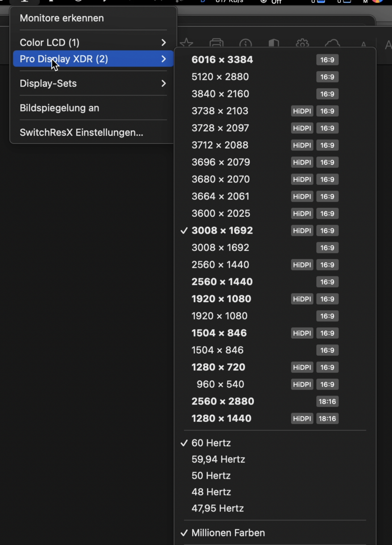Choose 47,95 Hertz refresh rate

tap(275, 508)
